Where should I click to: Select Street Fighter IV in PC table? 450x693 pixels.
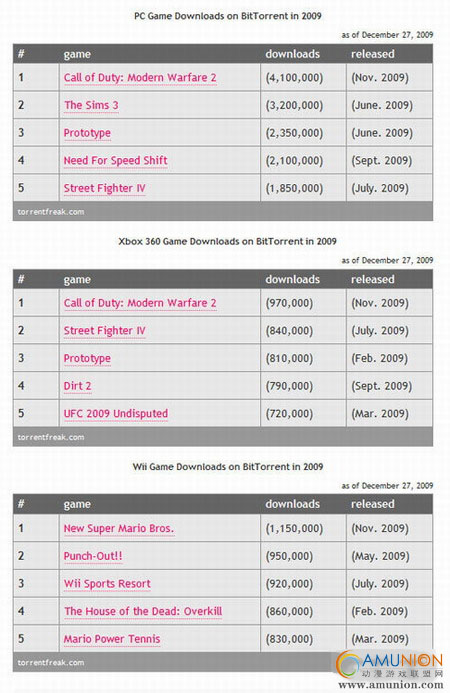104,188
